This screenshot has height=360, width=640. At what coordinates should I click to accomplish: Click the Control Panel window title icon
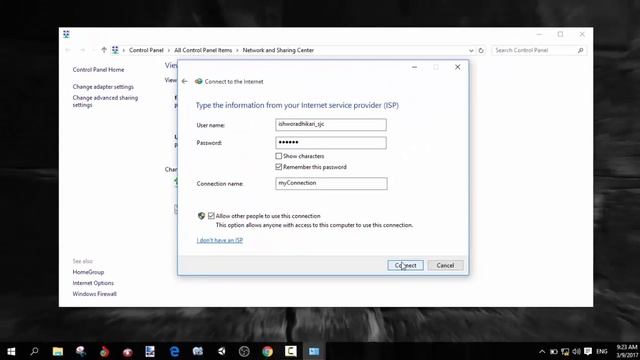pyautogui.click(x=67, y=34)
